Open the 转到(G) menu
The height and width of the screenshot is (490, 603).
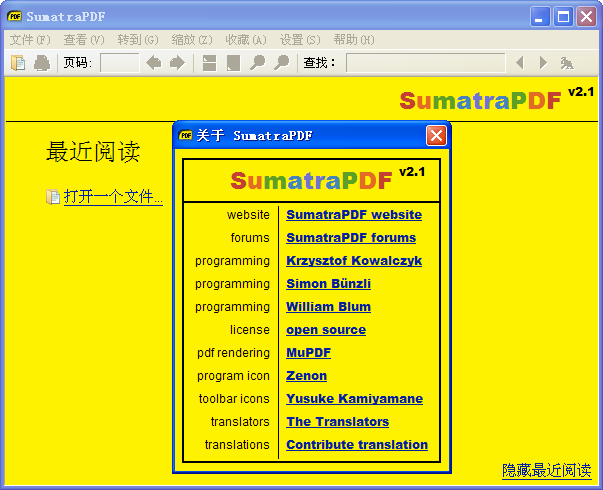(x=138, y=40)
